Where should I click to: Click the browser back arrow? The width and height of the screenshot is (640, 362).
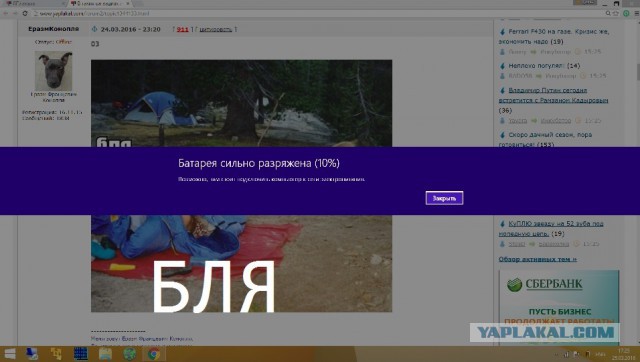coord(5,13)
